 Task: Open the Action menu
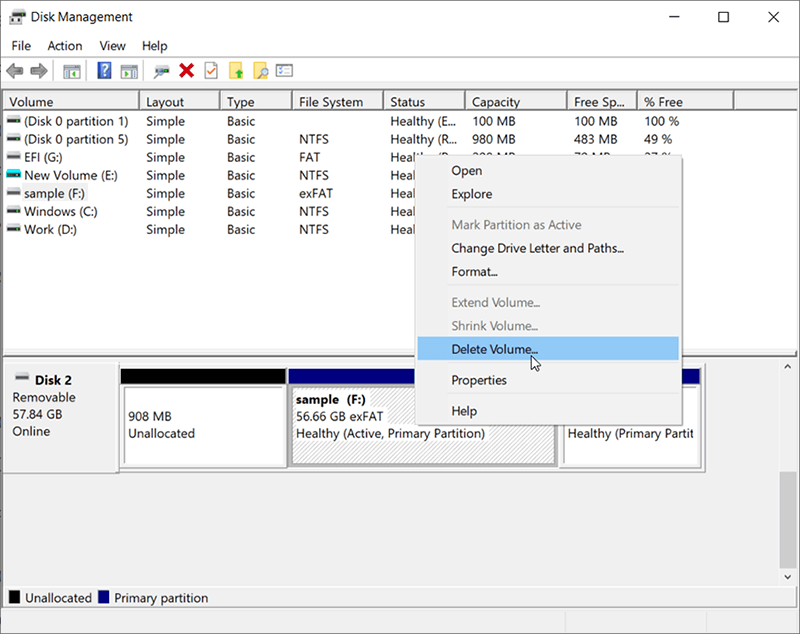[64, 45]
